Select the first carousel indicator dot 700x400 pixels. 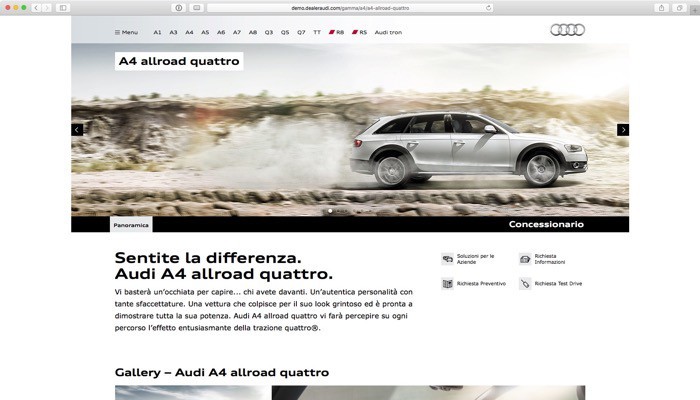330,211
